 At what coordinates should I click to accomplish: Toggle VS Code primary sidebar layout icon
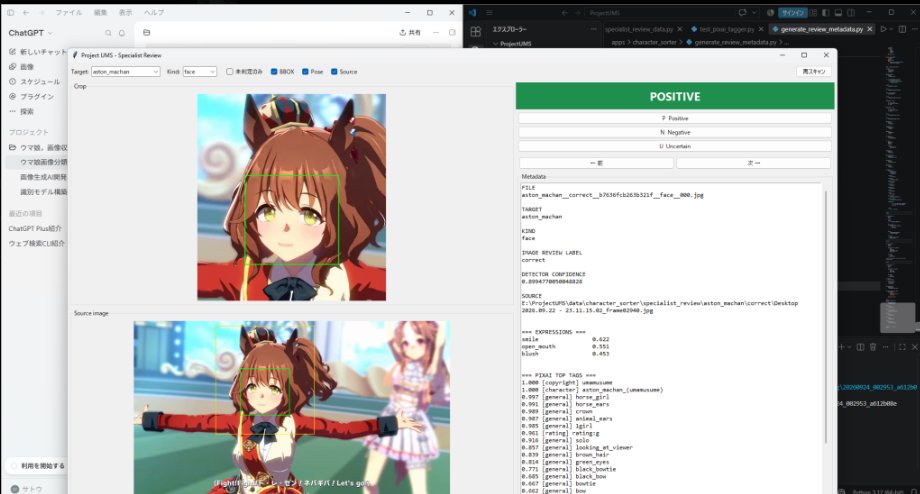826,12
